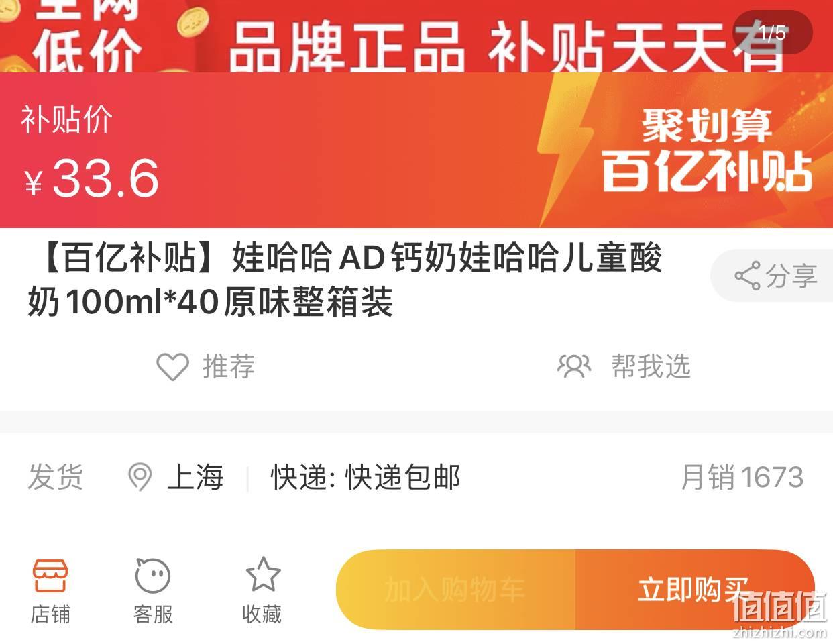
Task: Select the 推荐 label text
Action: pos(229,367)
